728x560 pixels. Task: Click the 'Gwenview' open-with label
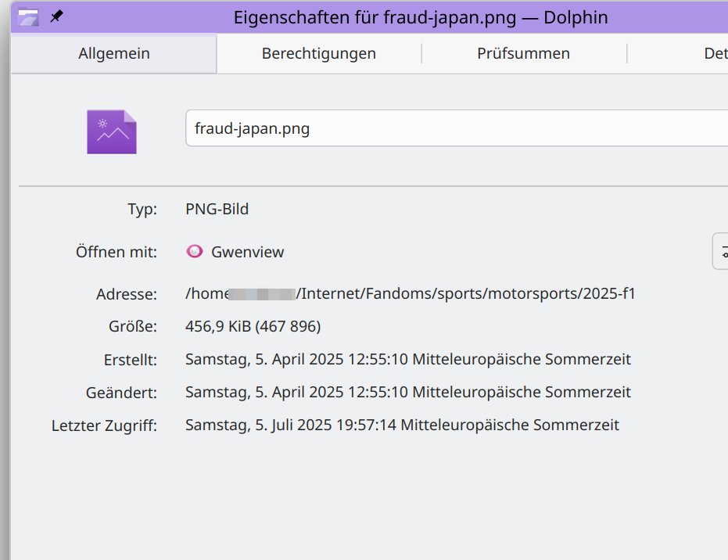(247, 252)
